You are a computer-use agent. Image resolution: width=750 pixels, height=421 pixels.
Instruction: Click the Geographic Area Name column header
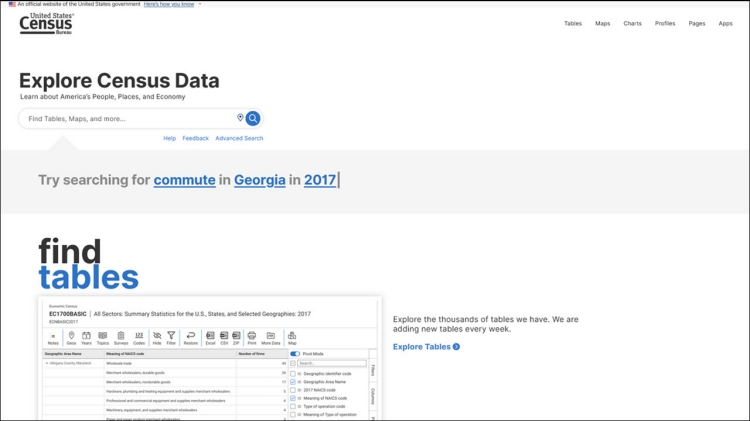[x=73, y=354]
